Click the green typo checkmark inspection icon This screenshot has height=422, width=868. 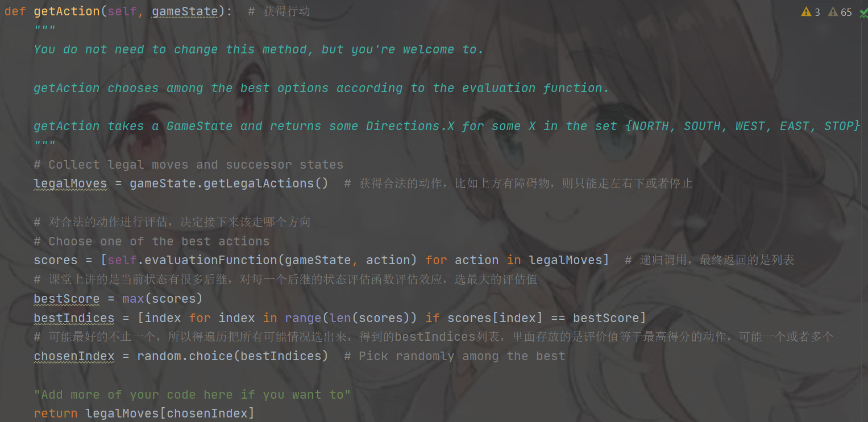(863, 12)
